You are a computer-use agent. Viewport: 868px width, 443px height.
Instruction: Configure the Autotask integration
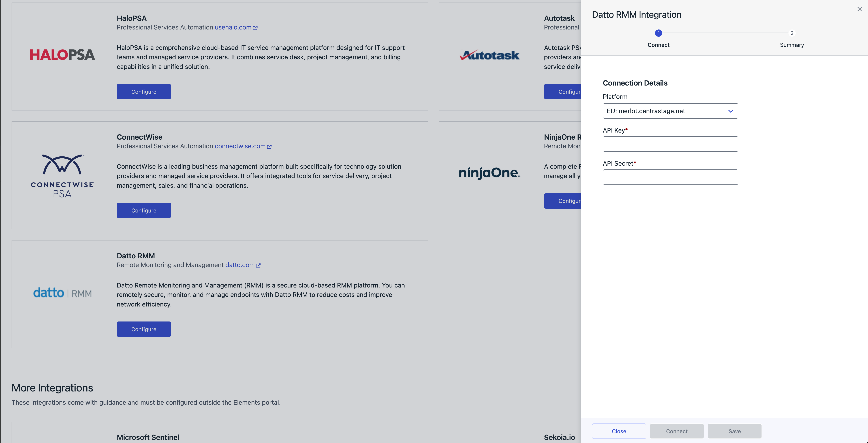point(562,92)
